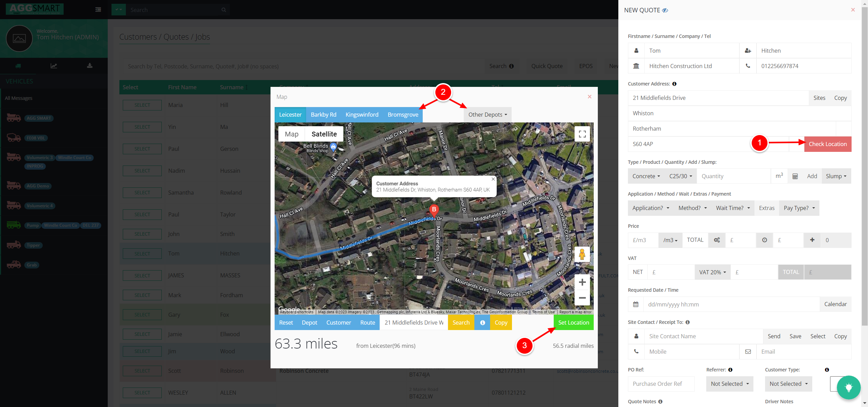
Task: Click the blue info icon below map
Action: (482, 323)
